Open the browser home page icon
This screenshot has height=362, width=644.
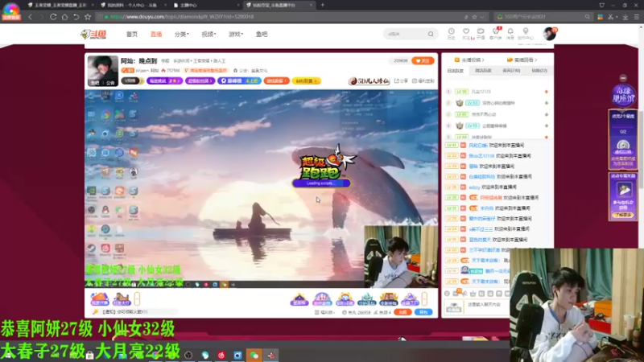coord(64,17)
